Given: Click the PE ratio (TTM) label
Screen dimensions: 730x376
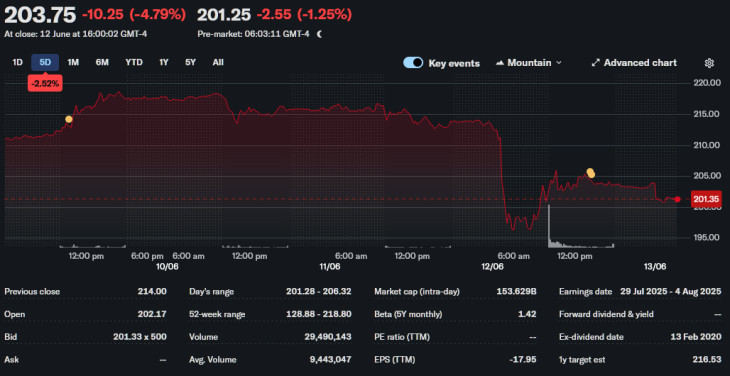Looking at the screenshot, I should tap(400, 337).
